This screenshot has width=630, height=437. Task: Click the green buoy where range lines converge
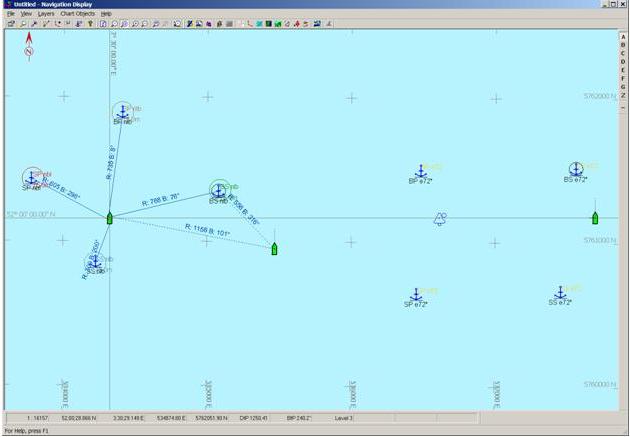(109, 217)
